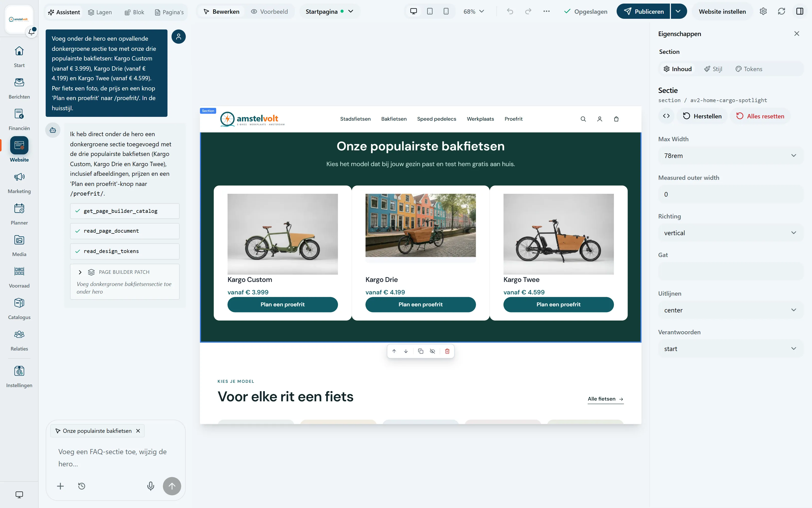Image resolution: width=812 pixels, height=508 pixels.
Task: Click the undo arrow in the toolbar
Action: [x=510, y=11]
